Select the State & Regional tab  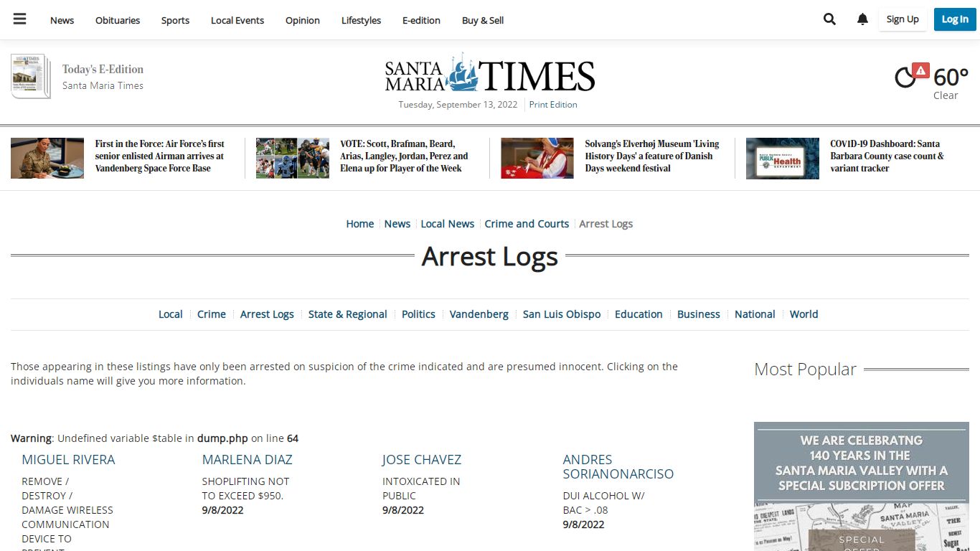click(348, 314)
